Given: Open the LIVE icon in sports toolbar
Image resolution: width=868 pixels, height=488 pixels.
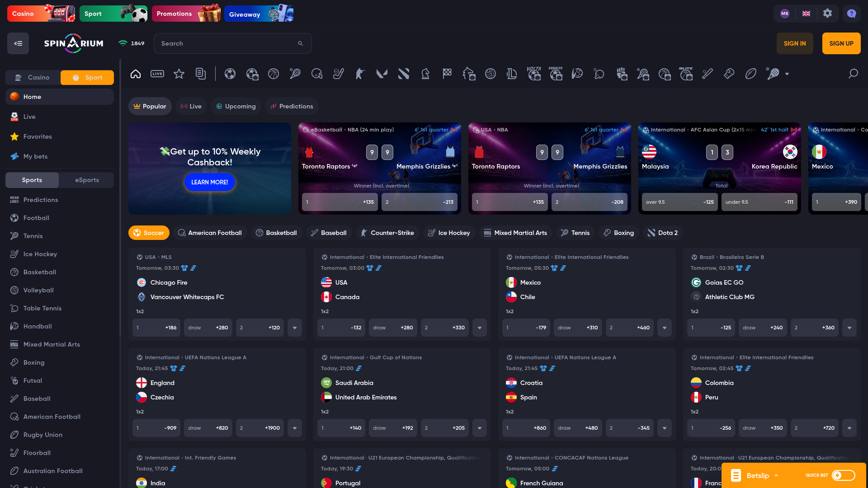Looking at the screenshot, I should [x=157, y=74].
